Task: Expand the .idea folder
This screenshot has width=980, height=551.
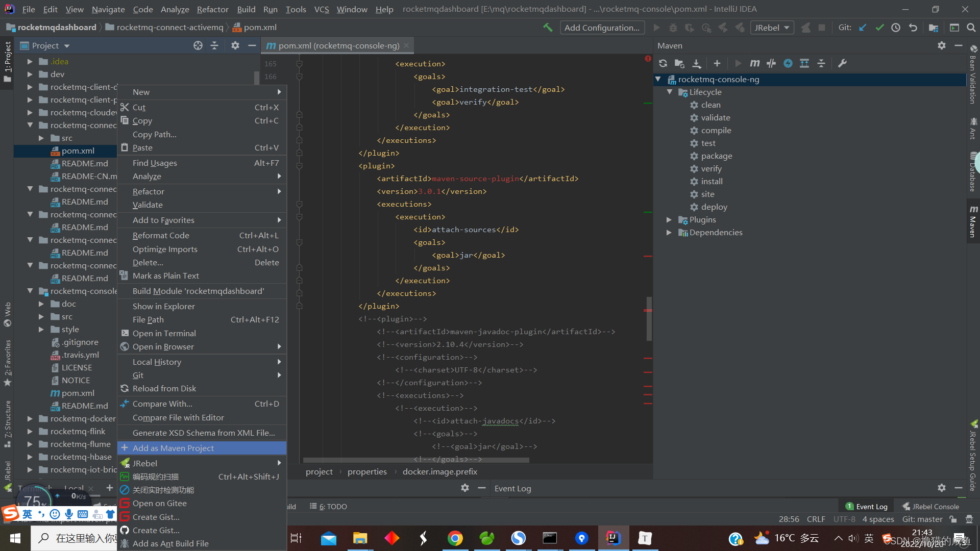Action: click(x=30, y=61)
